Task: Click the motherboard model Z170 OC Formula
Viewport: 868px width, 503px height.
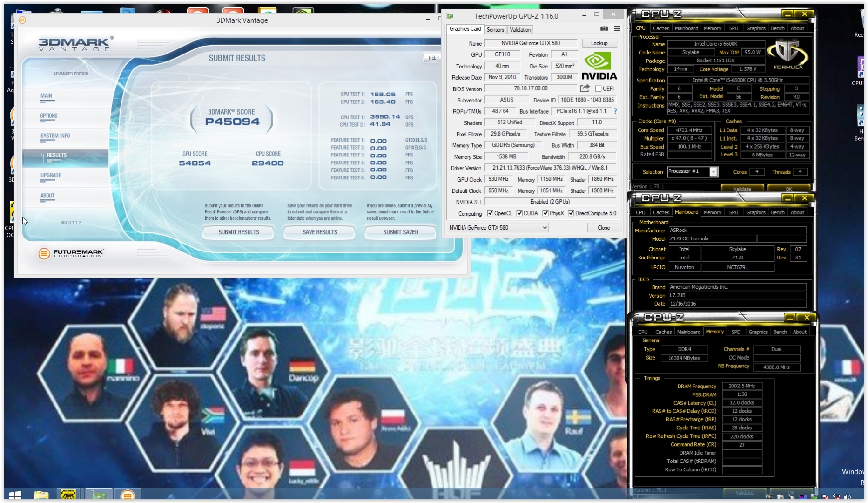Action: coord(712,238)
